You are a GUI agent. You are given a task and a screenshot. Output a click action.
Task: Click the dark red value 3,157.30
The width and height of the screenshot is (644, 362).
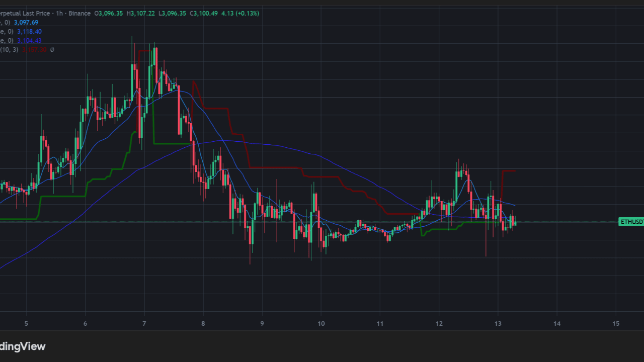pyautogui.click(x=34, y=50)
